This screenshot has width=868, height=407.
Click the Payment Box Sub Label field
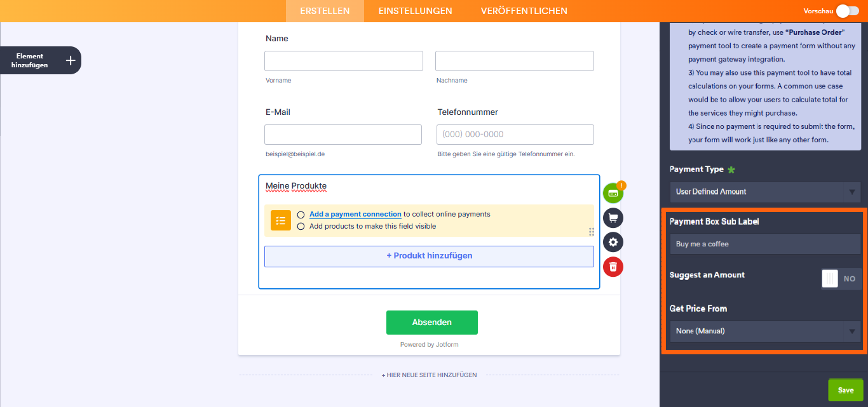[x=765, y=244]
